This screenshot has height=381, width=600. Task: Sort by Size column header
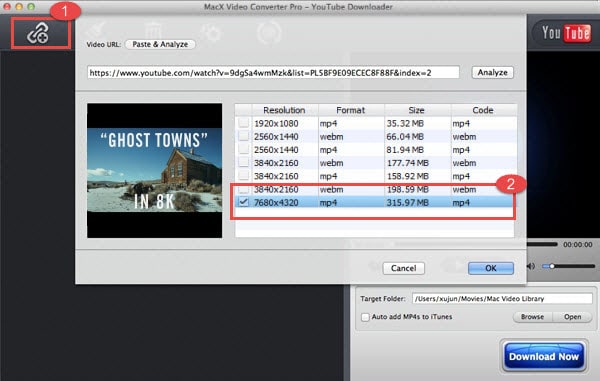pos(416,110)
